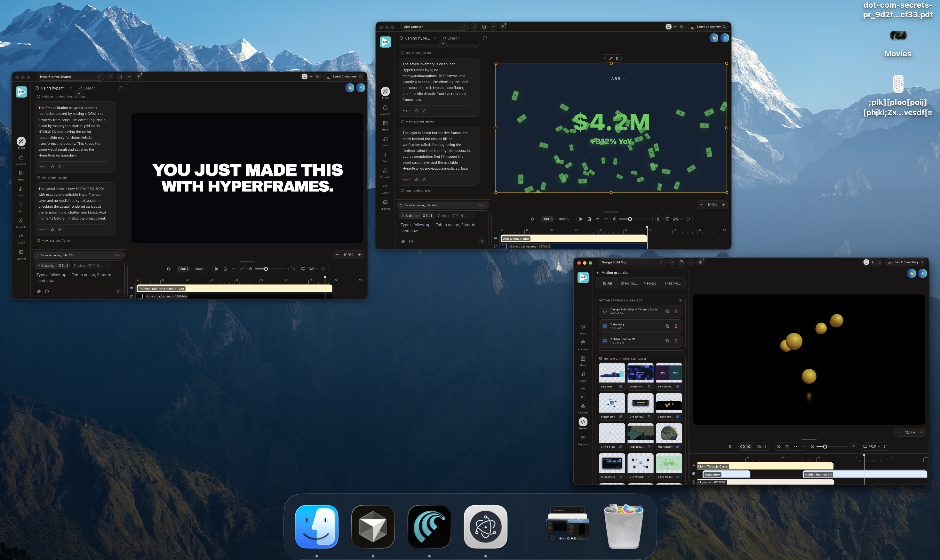
Task: Delete the Design Build Ship — Three.js Cards graphic
Action: (x=676, y=311)
